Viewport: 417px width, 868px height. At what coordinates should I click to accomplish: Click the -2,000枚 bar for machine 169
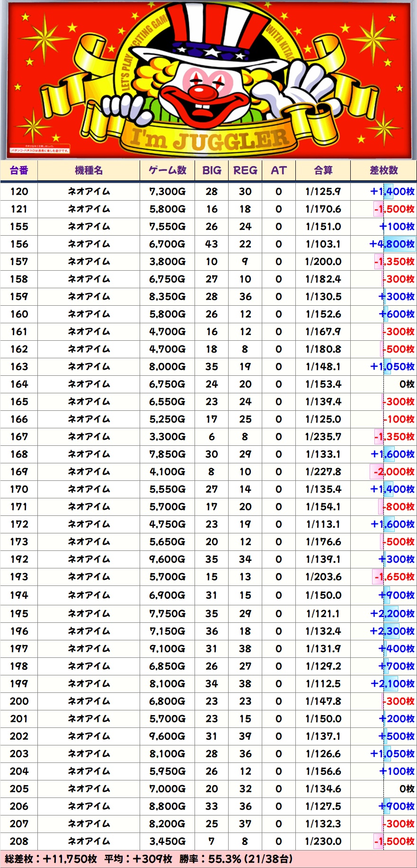[x=393, y=472]
